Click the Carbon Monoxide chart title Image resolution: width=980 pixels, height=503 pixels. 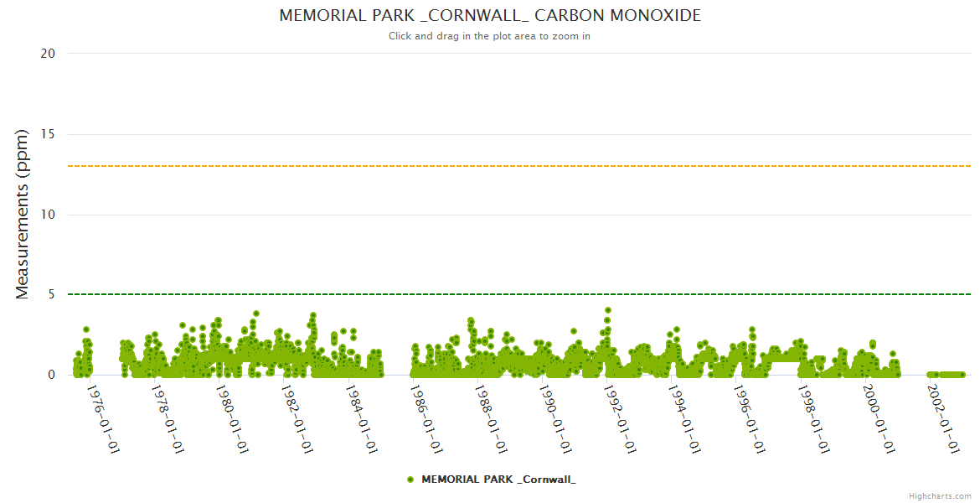[x=490, y=16]
